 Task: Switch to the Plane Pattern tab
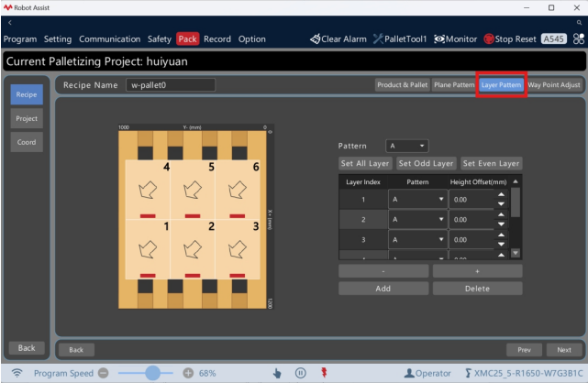454,85
